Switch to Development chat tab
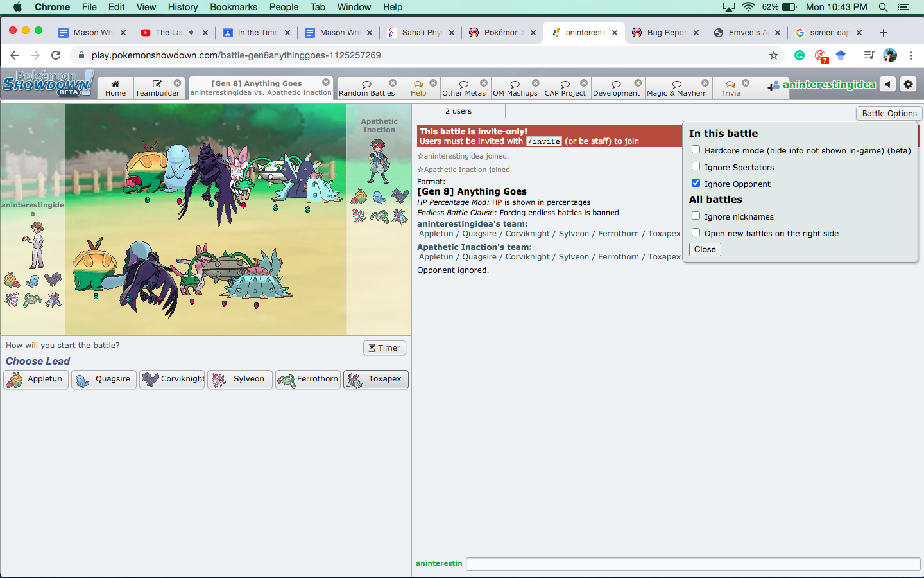 click(616, 89)
